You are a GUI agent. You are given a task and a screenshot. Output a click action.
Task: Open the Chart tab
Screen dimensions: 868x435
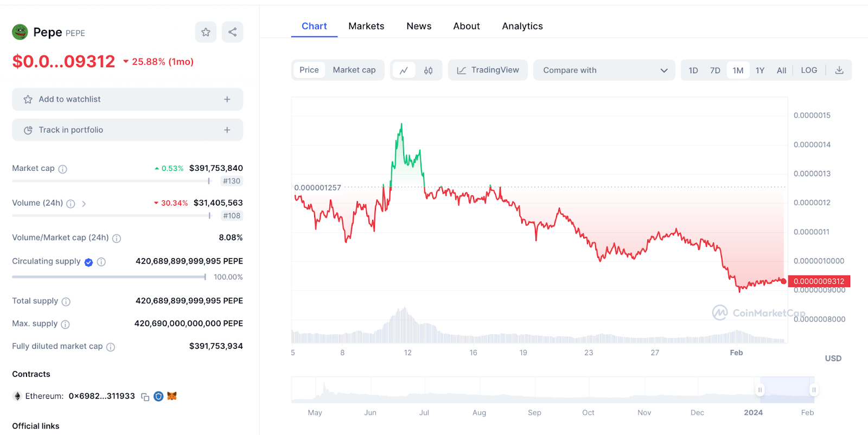(x=314, y=26)
